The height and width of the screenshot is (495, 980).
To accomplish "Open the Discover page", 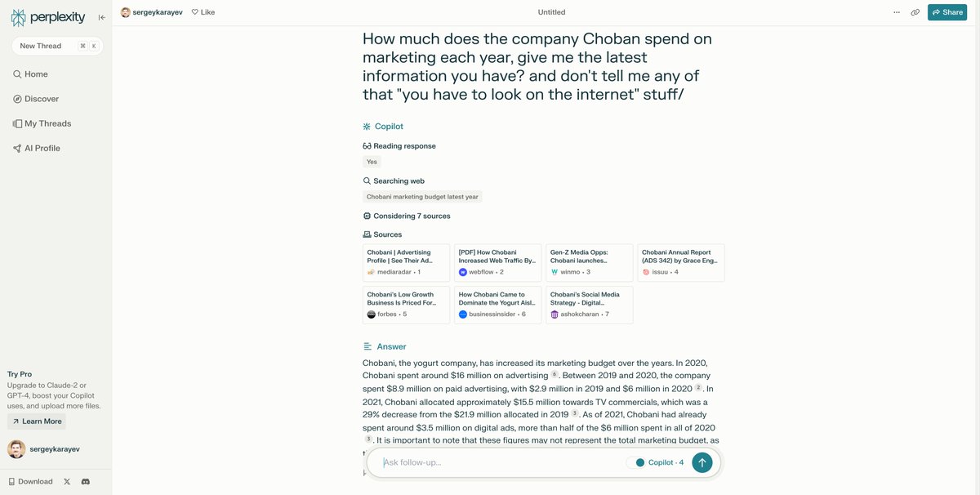I will (x=42, y=99).
